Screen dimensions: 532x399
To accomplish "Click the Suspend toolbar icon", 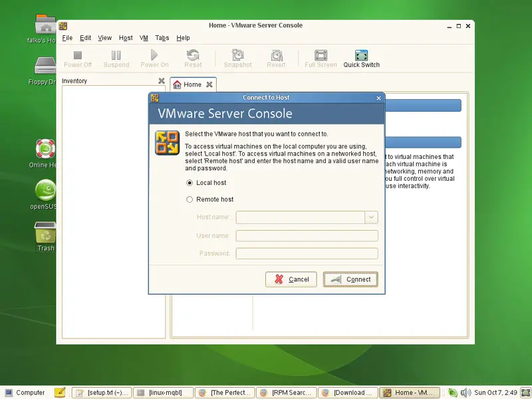I will [116, 55].
